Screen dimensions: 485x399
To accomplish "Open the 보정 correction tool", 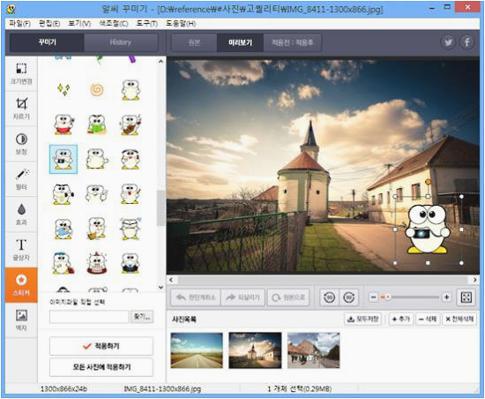I will [21, 144].
